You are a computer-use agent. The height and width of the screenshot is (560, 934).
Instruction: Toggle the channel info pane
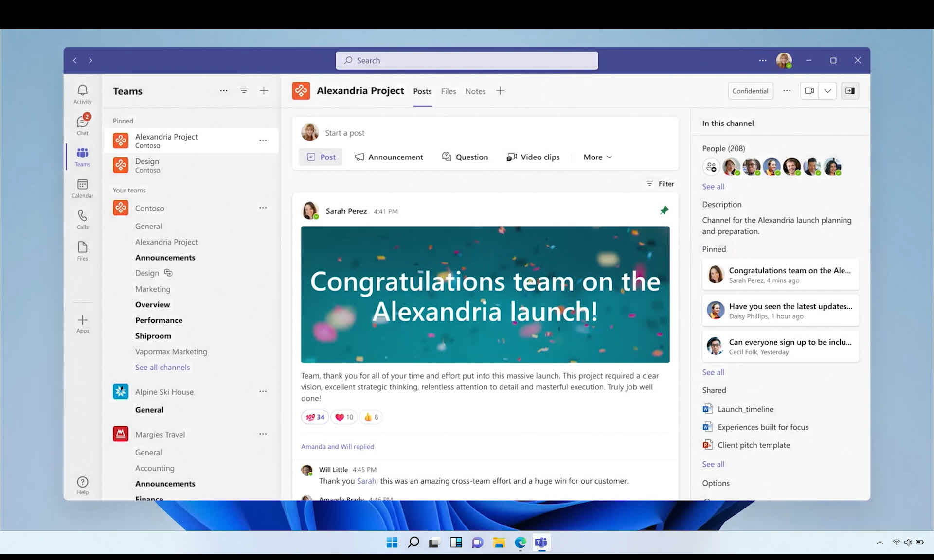pos(850,91)
